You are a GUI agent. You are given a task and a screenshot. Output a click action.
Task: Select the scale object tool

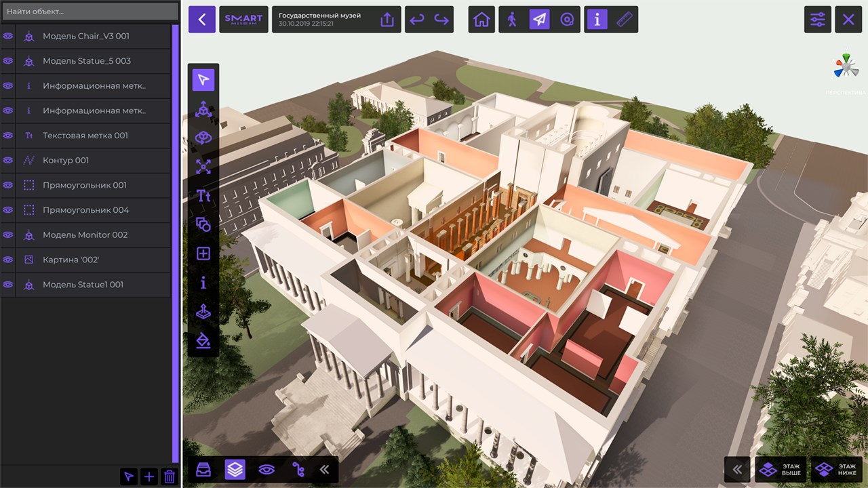(x=203, y=167)
